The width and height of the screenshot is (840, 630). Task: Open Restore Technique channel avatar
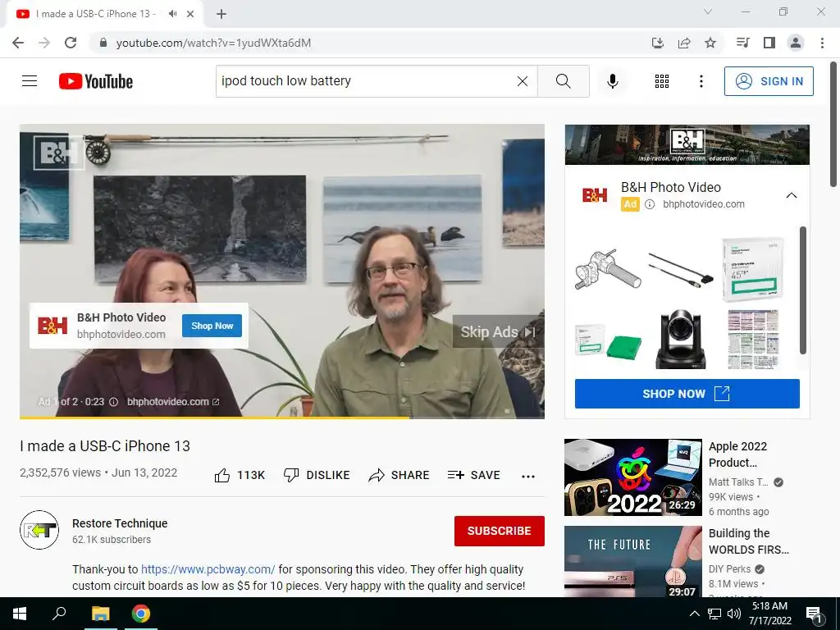pos(39,530)
